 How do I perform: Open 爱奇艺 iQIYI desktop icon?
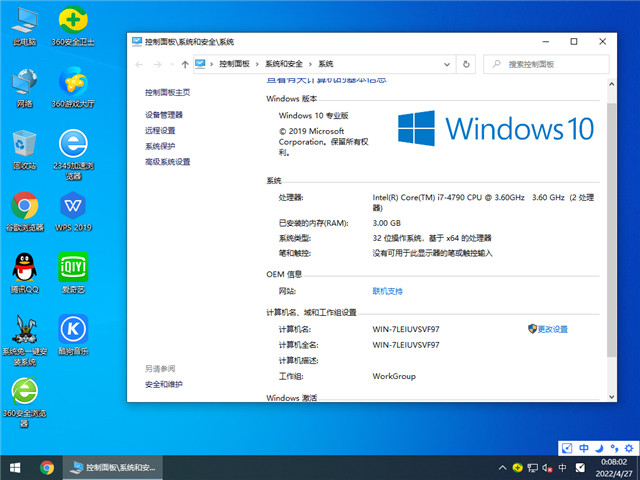click(x=73, y=273)
